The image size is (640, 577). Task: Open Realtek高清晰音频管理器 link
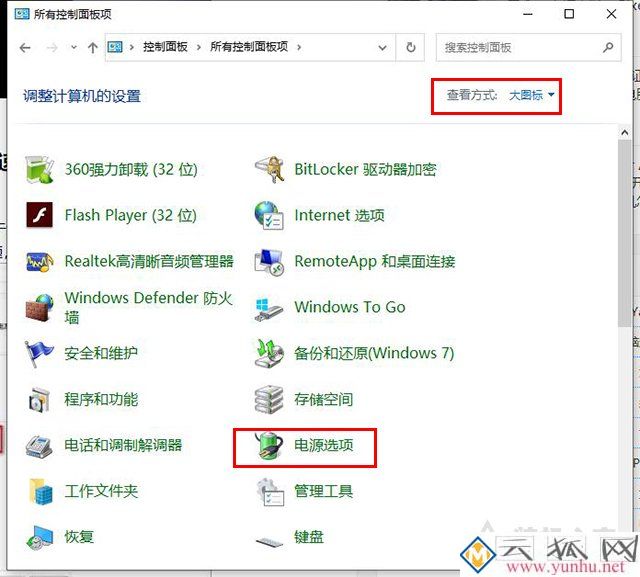149,261
